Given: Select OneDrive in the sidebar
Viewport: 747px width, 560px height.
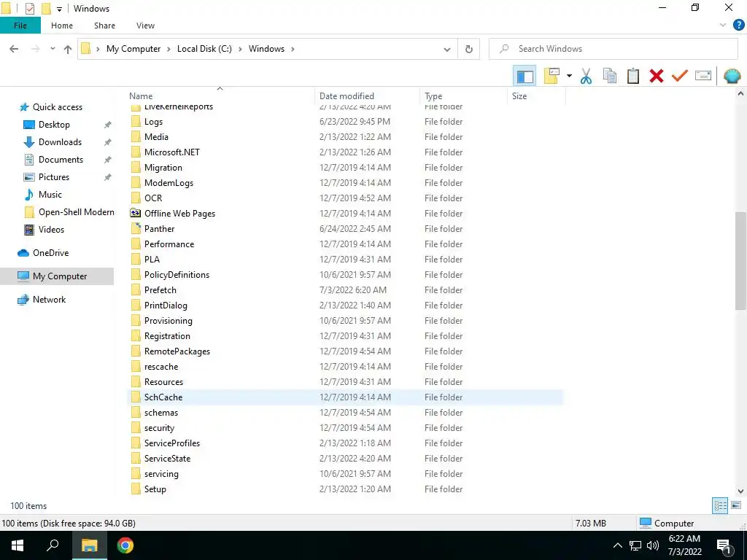Looking at the screenshot, I should click(50, 253).
